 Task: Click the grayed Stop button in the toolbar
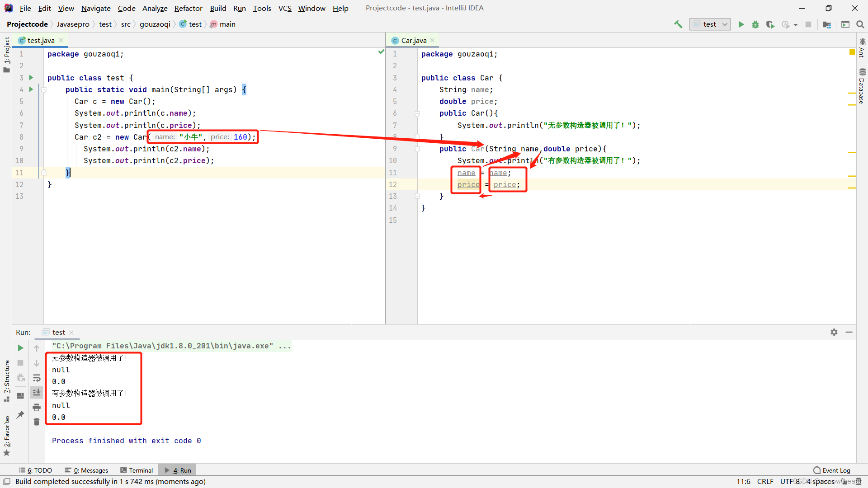(x=808, y=24)
